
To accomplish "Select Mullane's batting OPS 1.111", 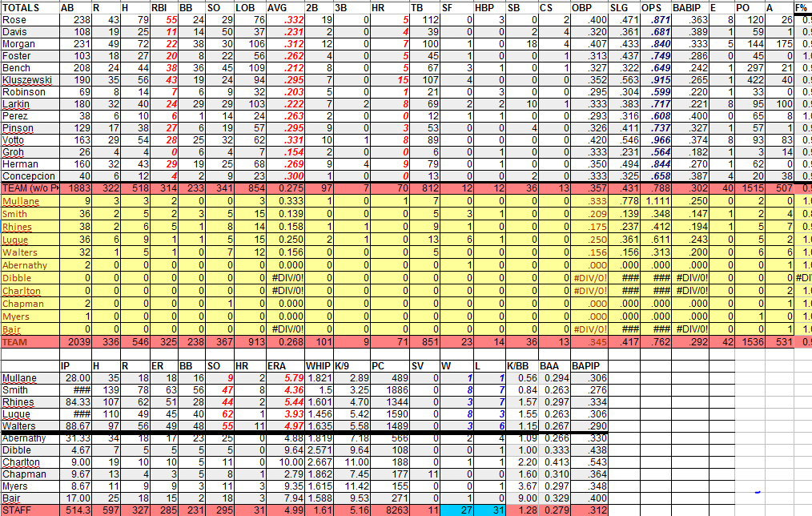I will 657,202.
